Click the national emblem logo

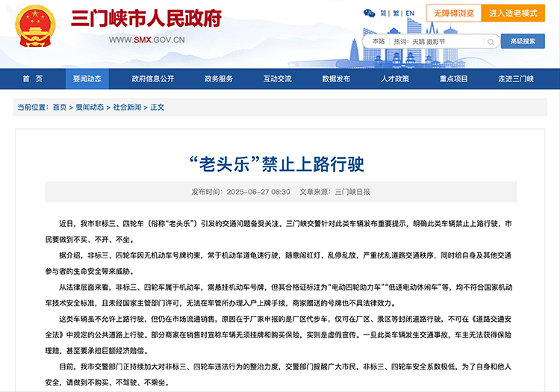point(35,26)
